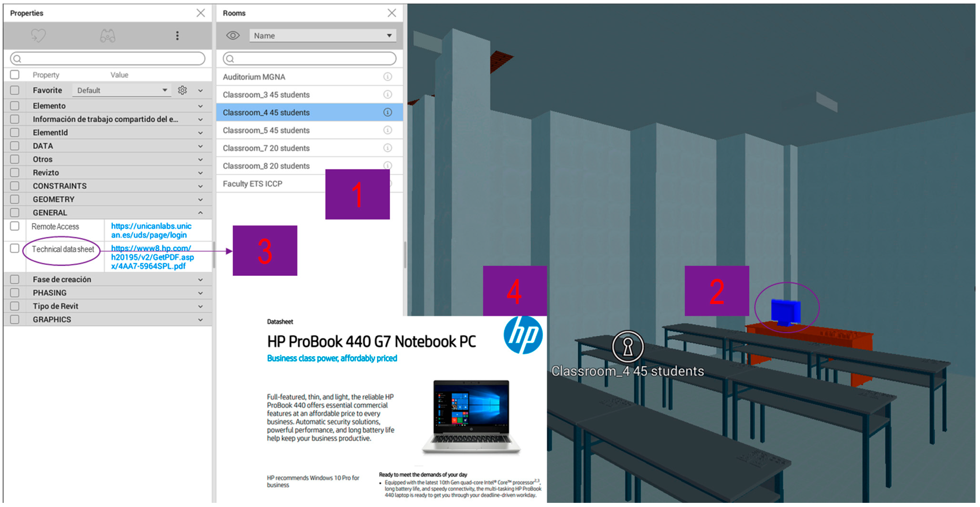980x507 pixels.
Task: Open the HP technical data sheet PDF link
Action: pos(152,257)
